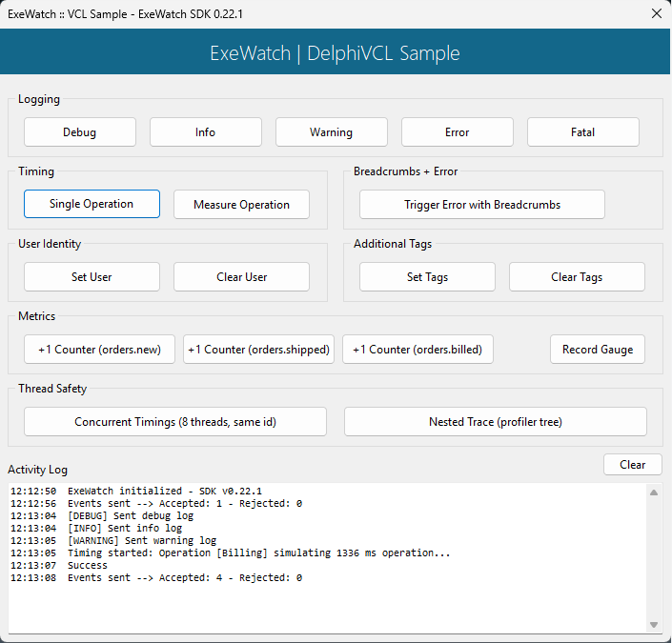Image resolution: width=672 pixels, height=643 pixels.
Task: Increment the orders.new counter
Action: click(99, 350)
